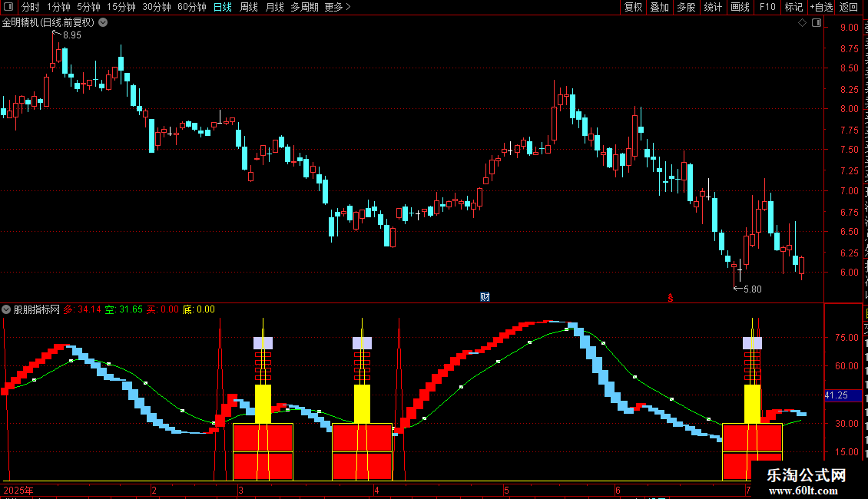The height and width of the screenshot is (499, 868).
Task: Click the 空: 31.65 indicator value
Action: [x=124, y=310]
